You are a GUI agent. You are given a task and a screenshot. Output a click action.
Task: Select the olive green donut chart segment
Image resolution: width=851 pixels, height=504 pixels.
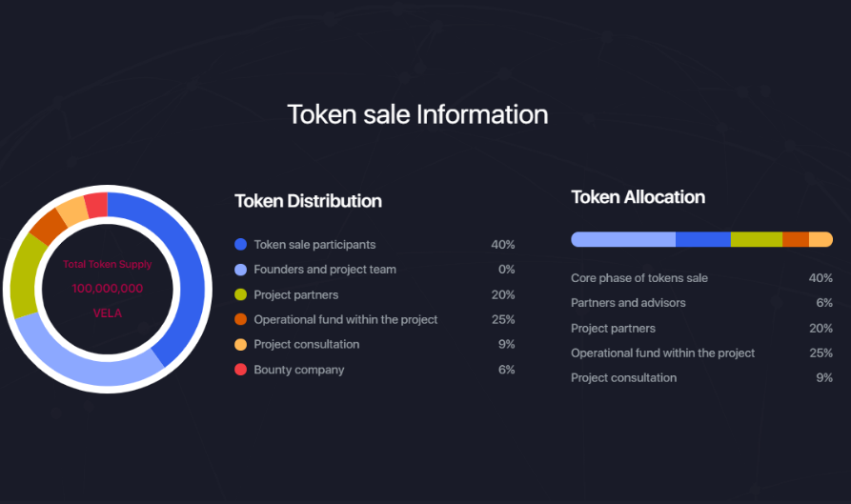click(24, 276)
